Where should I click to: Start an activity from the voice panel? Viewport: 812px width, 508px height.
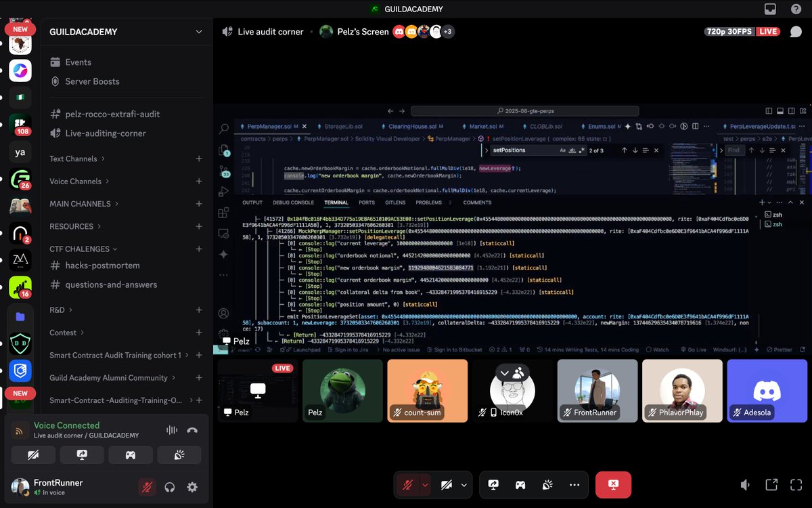(x=131, y=455)
